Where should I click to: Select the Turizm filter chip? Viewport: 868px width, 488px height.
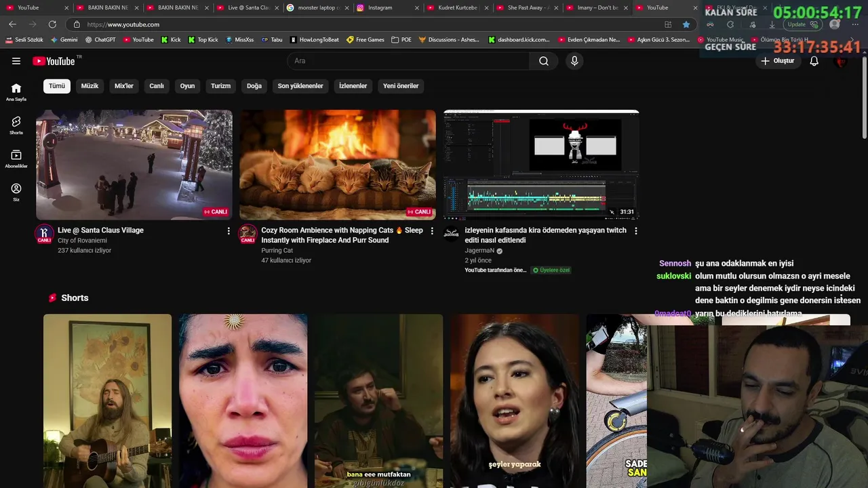pos(220,86)
